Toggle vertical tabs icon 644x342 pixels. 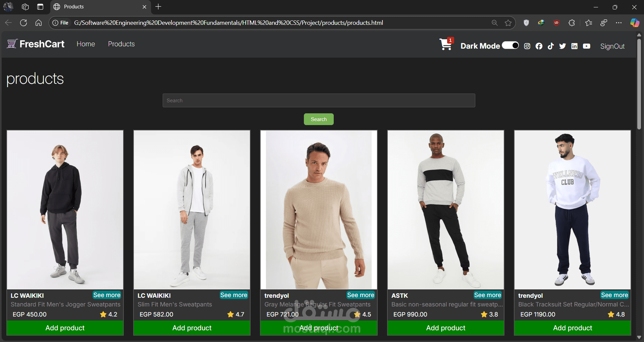click(40, 7)
